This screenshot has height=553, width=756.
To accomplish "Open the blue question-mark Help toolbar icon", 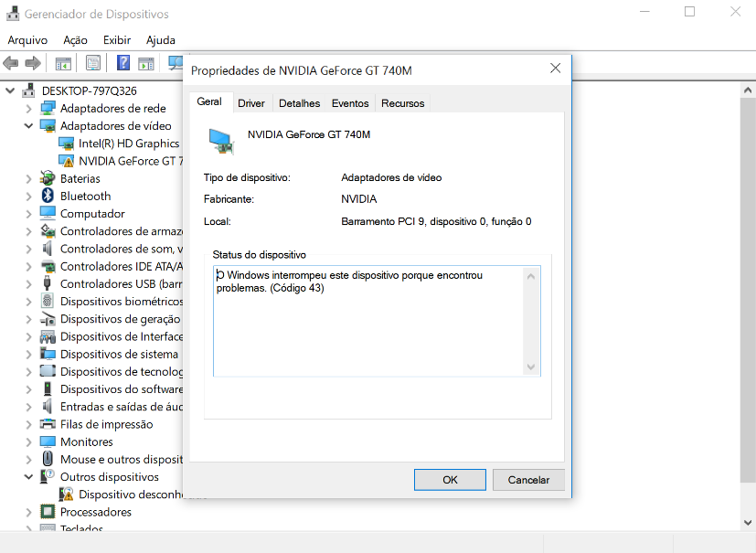I will (123, 63).
